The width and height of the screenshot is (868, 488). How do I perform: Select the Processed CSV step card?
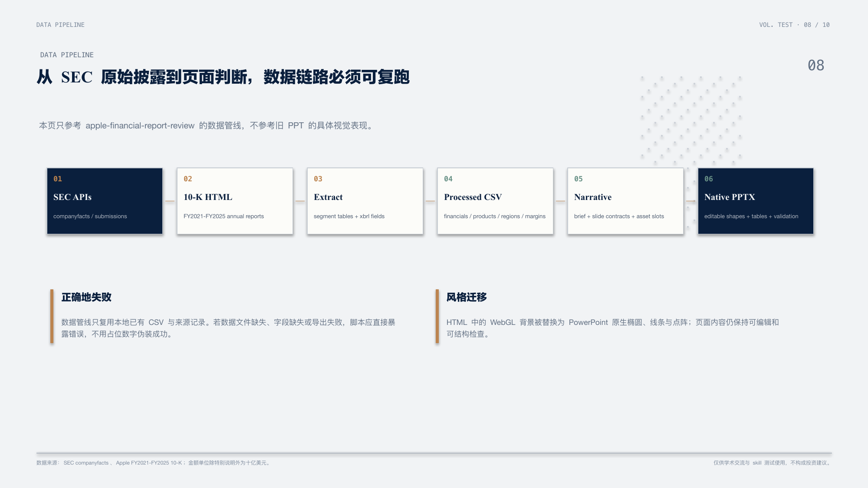point(495,201)
